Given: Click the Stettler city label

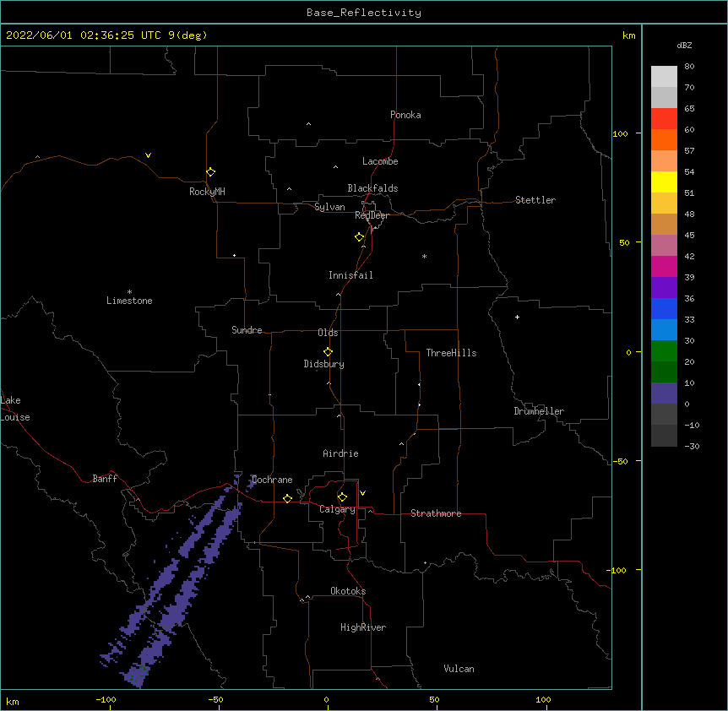Looking at the screenshot, I should pos(535,200).
